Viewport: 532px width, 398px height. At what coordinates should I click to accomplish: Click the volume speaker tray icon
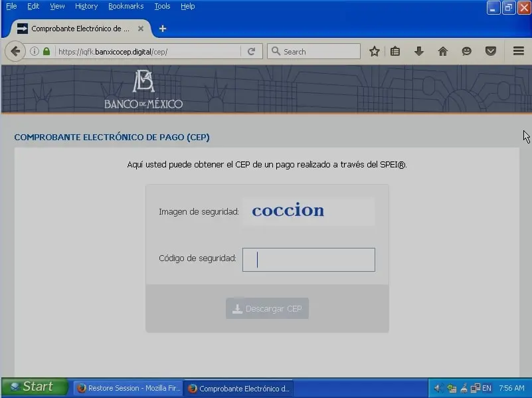tap(438, 388)
